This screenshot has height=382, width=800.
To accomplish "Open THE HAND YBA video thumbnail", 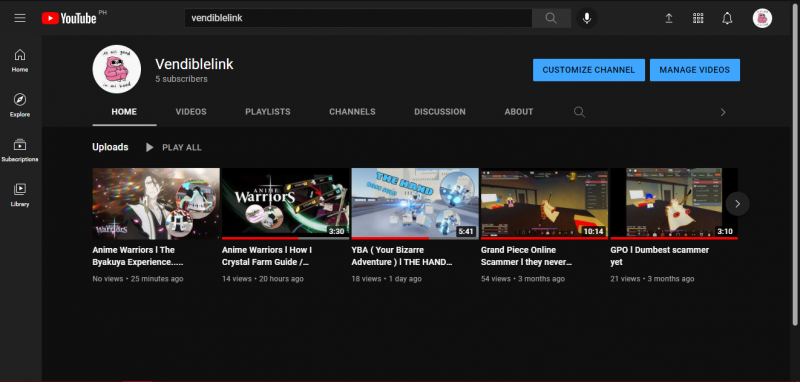I will coord(415,203).
